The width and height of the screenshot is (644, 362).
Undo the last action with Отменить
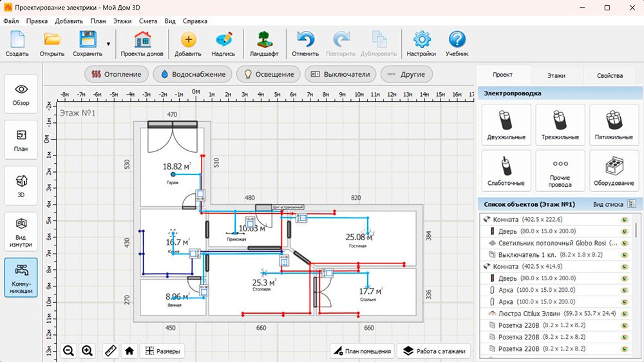[x=305, y=44]
